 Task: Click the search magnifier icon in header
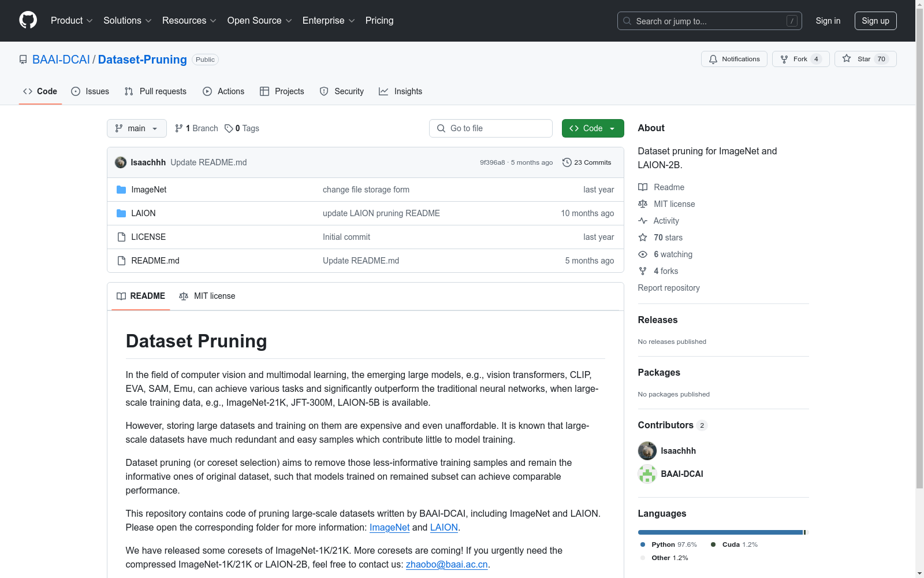(x=627, y=21)
